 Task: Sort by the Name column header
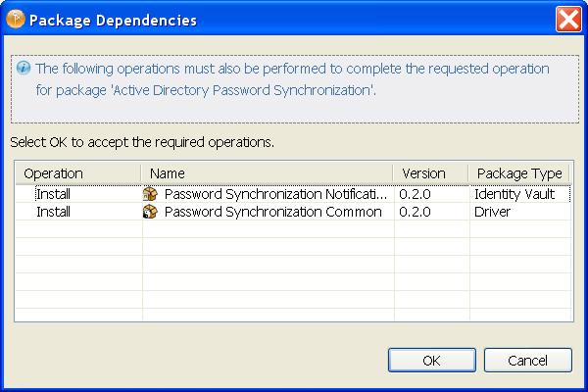pos(168,173)
